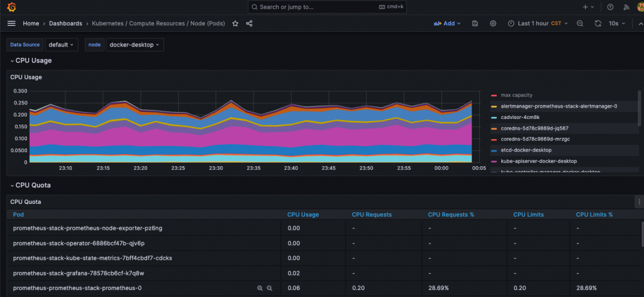Open the Data Source default dropdown
This screenshot has width=644, height=297.
coord(62,45)
